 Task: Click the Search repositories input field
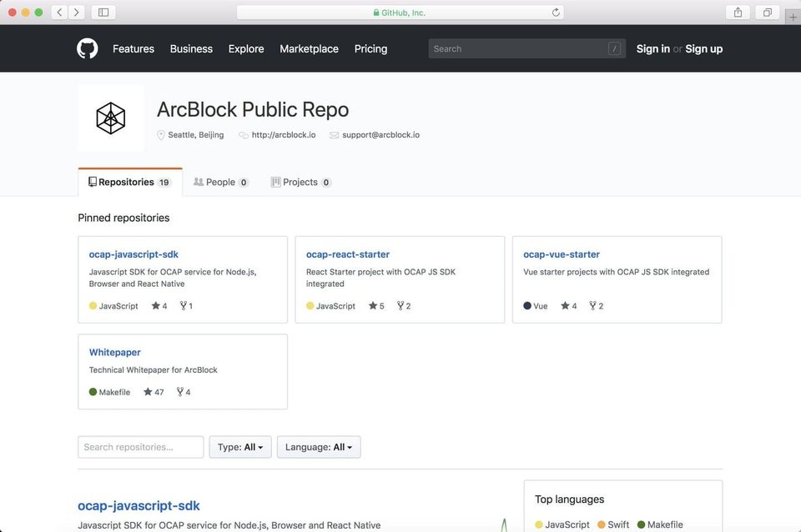140,447
